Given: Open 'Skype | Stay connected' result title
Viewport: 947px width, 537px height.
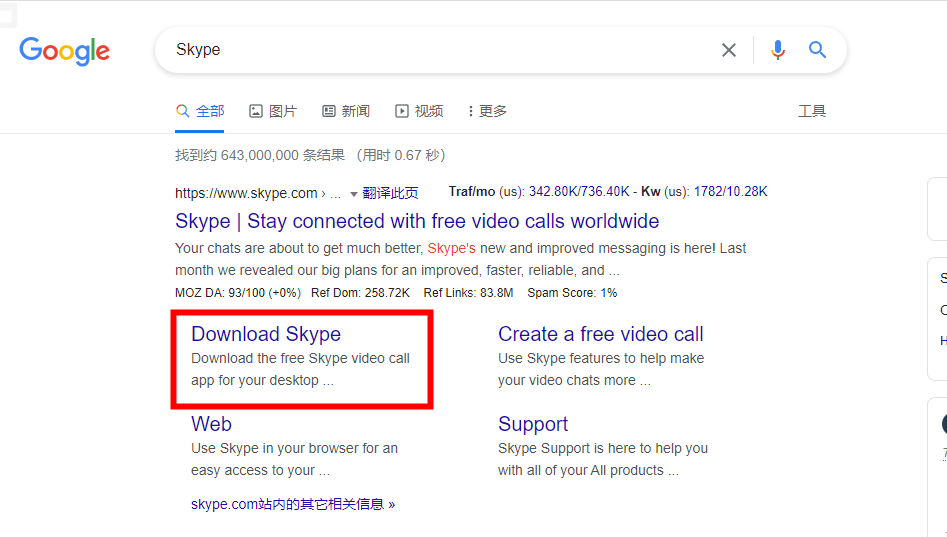Looking at the screenshot, I should [x=417, y=221].
